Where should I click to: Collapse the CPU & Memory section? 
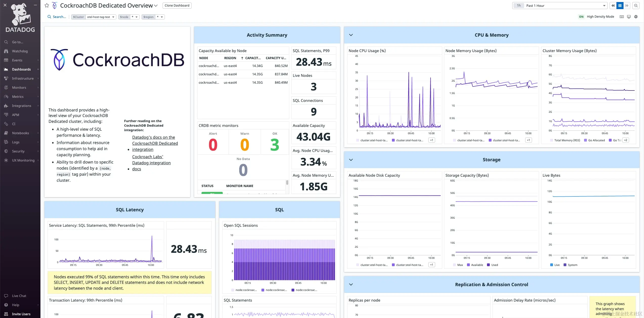coord(351,35)
